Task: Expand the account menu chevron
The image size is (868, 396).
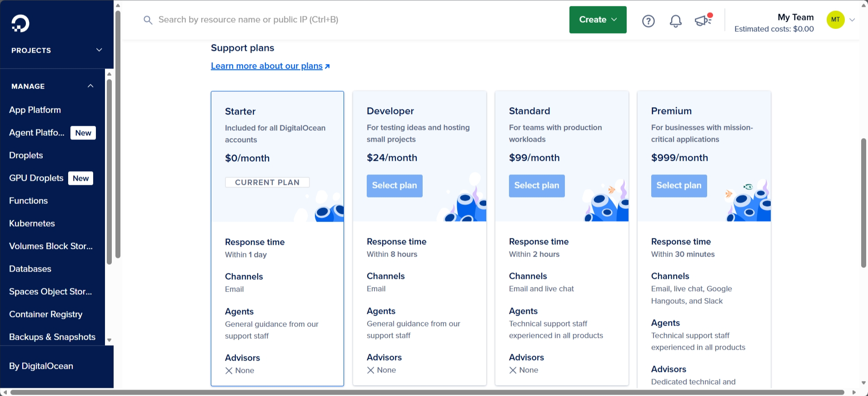Action: pos(853,20)
